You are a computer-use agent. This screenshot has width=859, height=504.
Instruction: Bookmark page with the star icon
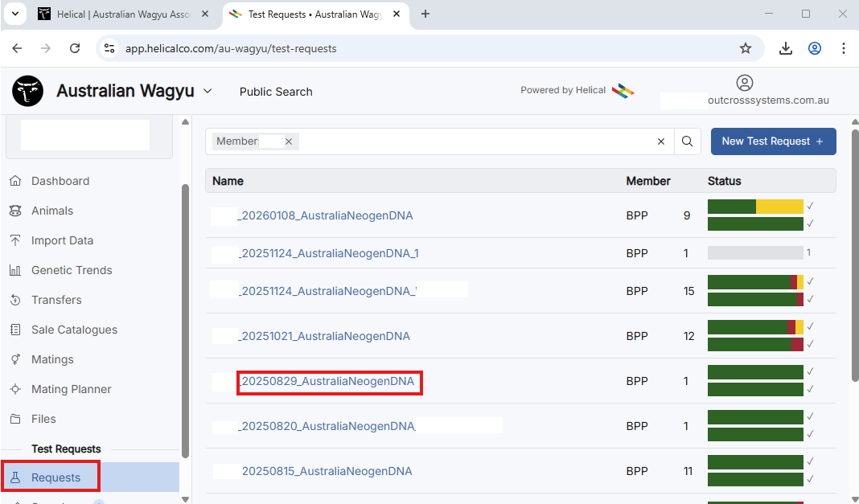[746, 48]
